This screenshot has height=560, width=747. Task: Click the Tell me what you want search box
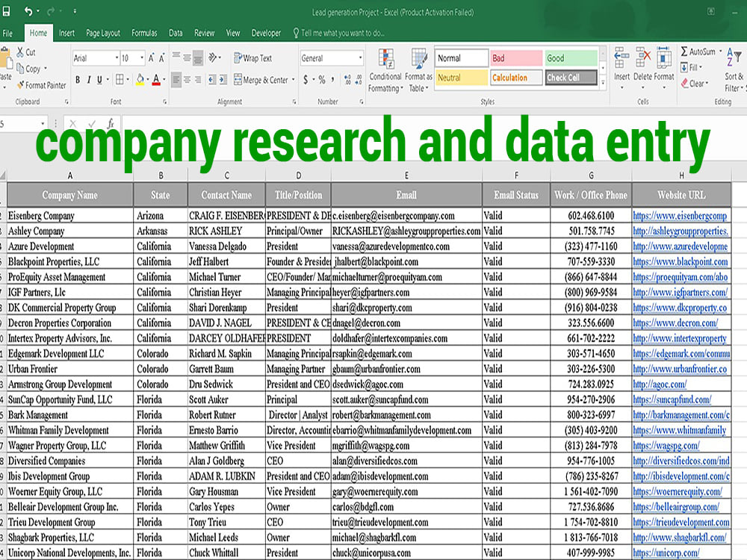click(338, 33)
